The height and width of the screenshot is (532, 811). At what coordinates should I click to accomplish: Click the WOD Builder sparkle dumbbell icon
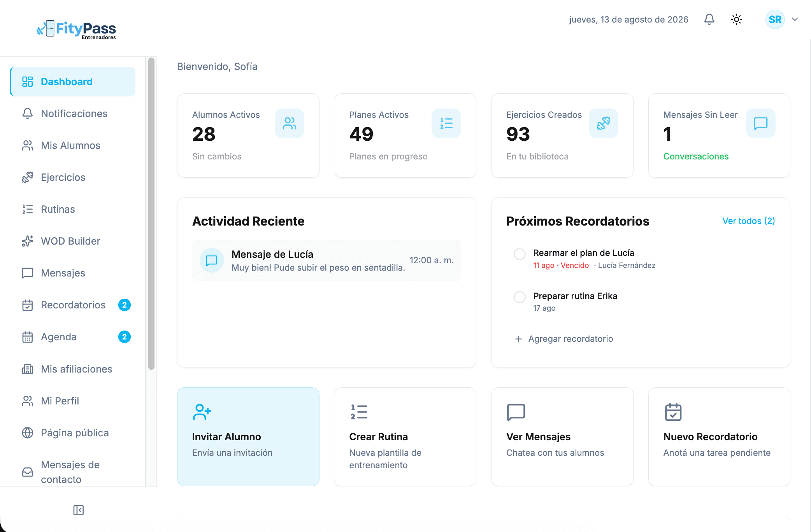(28, 241)
